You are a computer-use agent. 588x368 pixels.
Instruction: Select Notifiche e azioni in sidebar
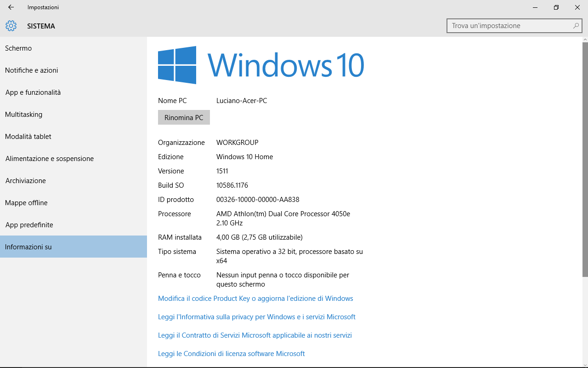tap(31, 70)
